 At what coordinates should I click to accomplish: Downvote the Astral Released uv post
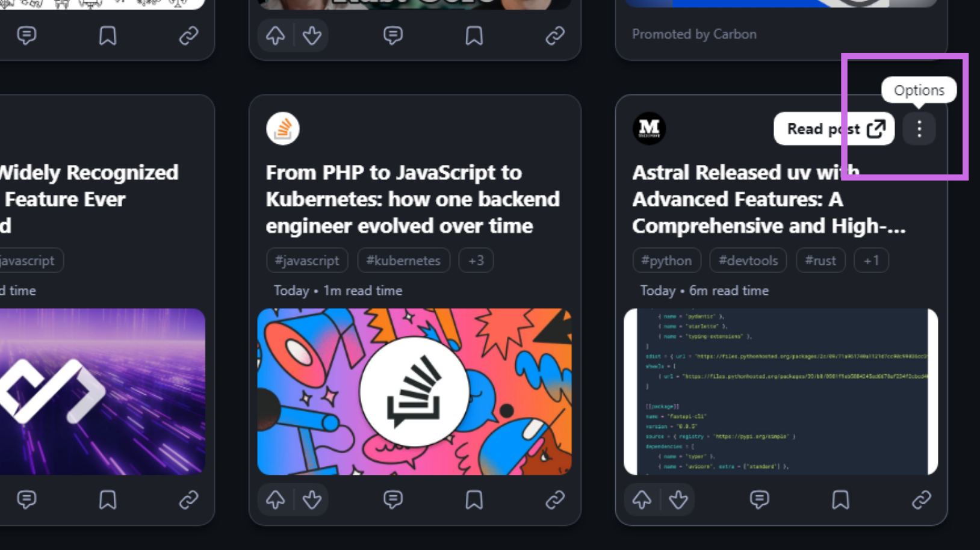[x=678, y=499]
